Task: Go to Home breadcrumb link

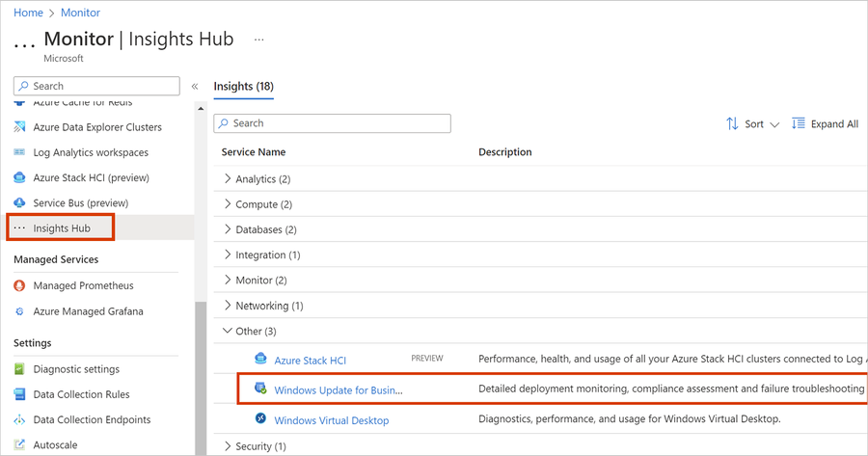Action: coord(28,13)
